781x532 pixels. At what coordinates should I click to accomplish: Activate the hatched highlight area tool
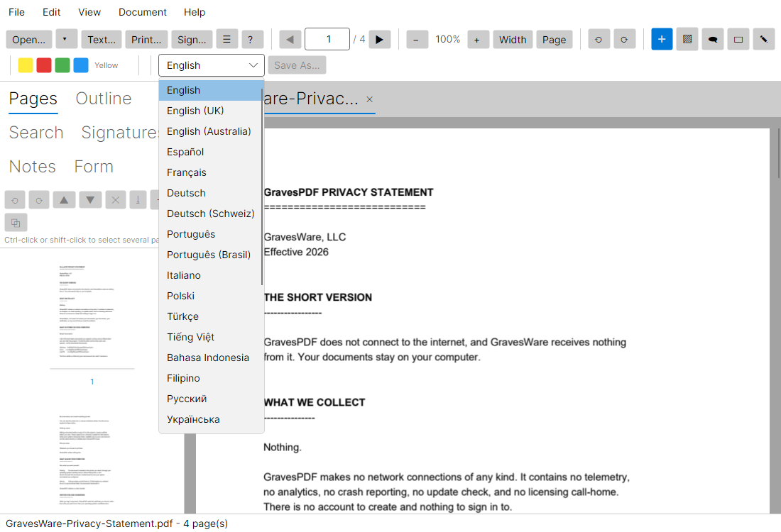687,39
